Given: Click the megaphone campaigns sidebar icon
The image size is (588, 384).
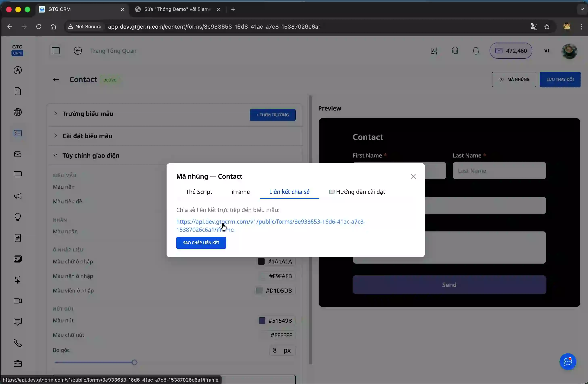Looking at the screenshot, I should coord(18,196).
